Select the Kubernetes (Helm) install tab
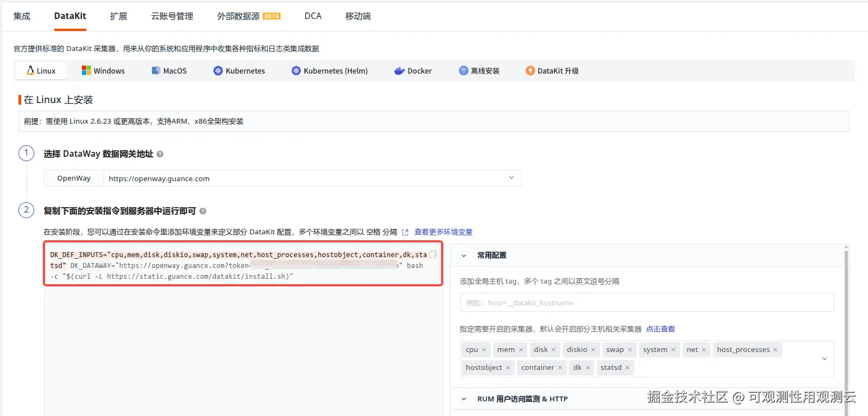Viewport: 868px width, 416px height. coord(329,71)
